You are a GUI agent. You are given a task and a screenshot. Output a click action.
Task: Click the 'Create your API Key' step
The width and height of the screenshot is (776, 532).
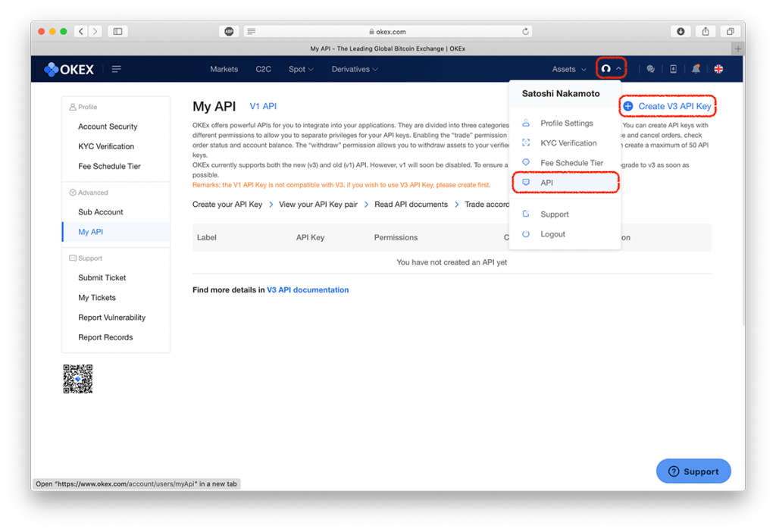[227, 205]
